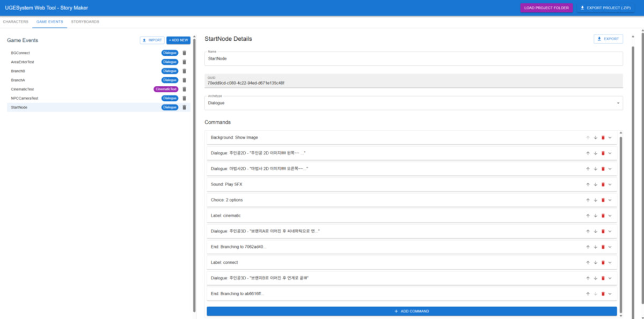Screen dimensions: 644x319
Task: Delete the 'End: Branching to ab6616ff' command
Action: (x=604, y=294)
